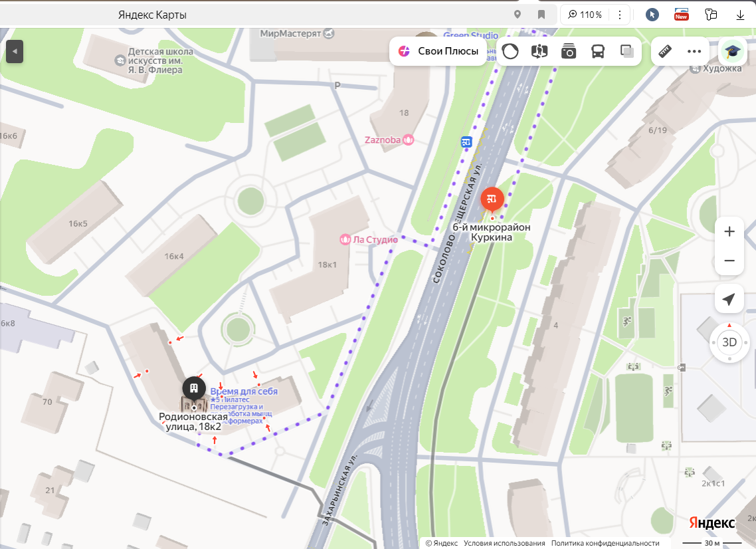Open the Художка place label
This screenshot has height=549, width=756.
click(716, 68)
